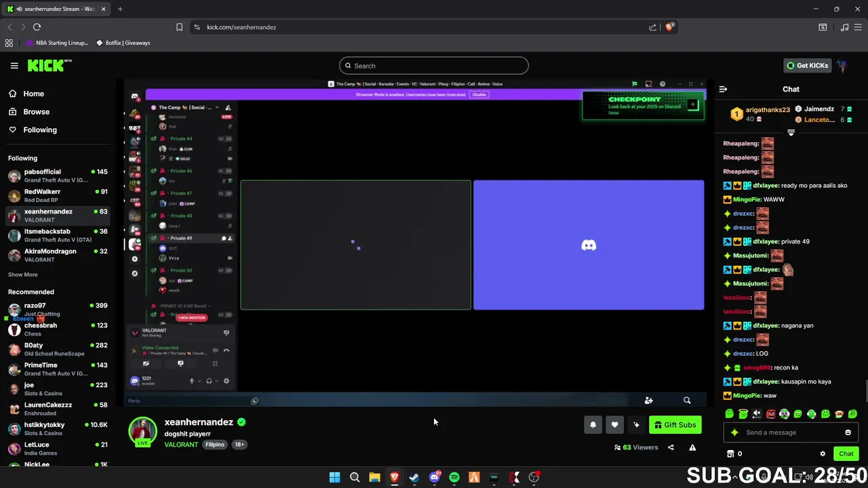The width and height of the screenshot is (868, 488).
Task: Open B0aty recommended channel
Action: click(57, 349)
